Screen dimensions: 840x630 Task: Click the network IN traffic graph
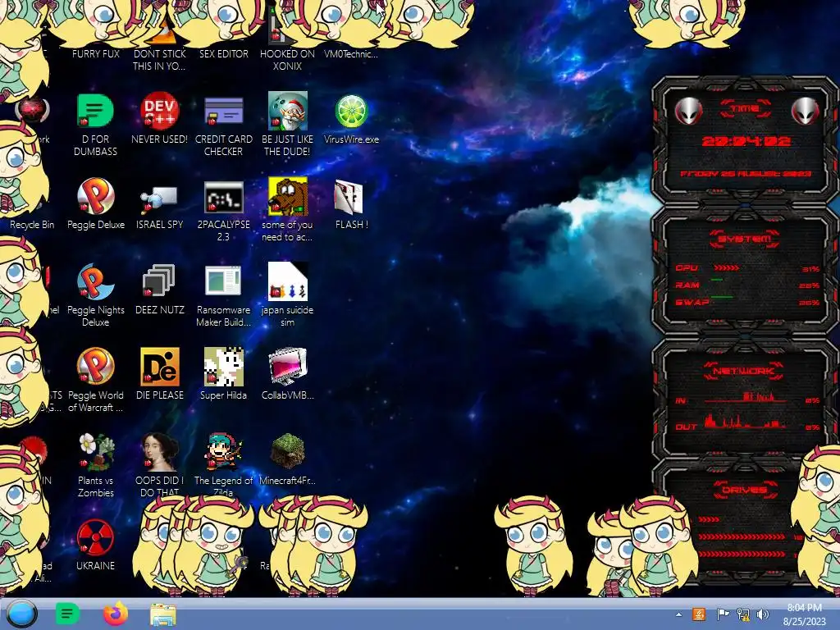point(745,397)
